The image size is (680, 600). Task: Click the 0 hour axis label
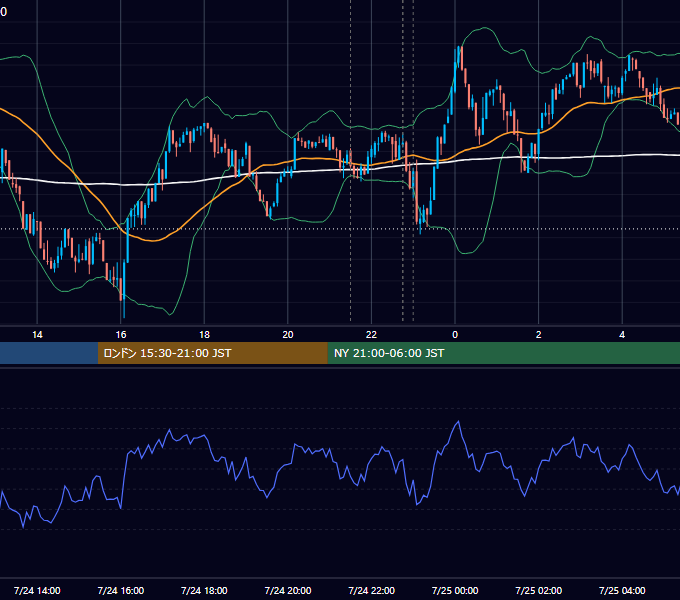(x=455, y=335)
